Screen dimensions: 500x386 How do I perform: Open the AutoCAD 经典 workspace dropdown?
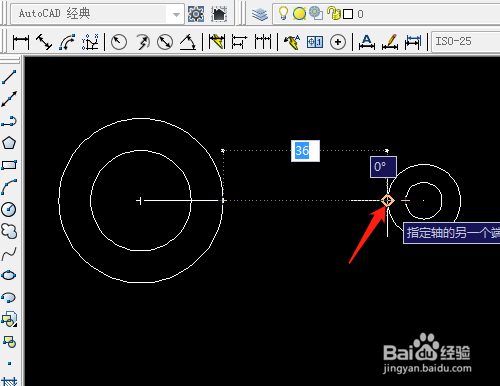(x=97, y=14)
